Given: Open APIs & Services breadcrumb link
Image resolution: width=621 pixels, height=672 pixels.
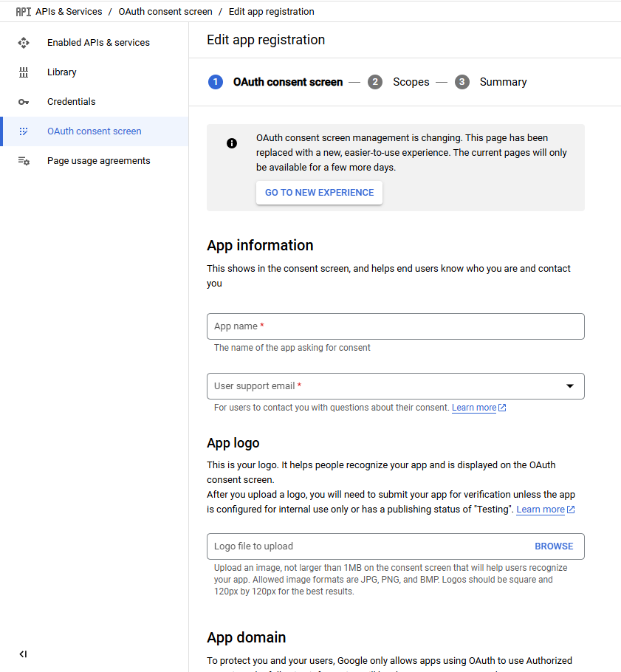Looking at the screenshot, I should pyautogui.click(x=69, y=12).
